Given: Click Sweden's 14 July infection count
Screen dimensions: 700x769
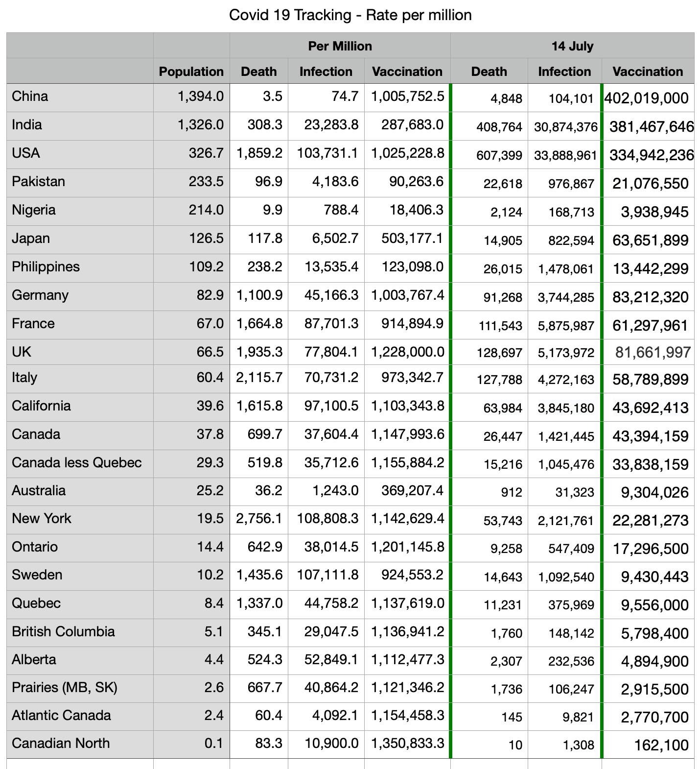Looking at the screenshot, I should [566, 577].
